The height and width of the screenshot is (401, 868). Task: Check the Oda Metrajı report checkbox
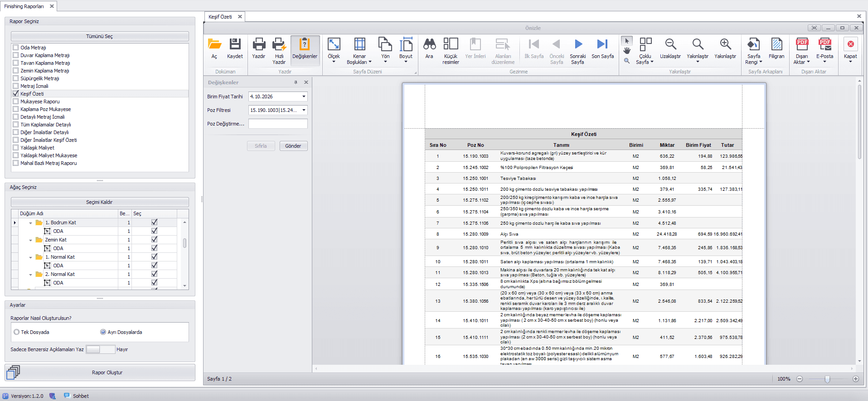(x=16, y=47)
